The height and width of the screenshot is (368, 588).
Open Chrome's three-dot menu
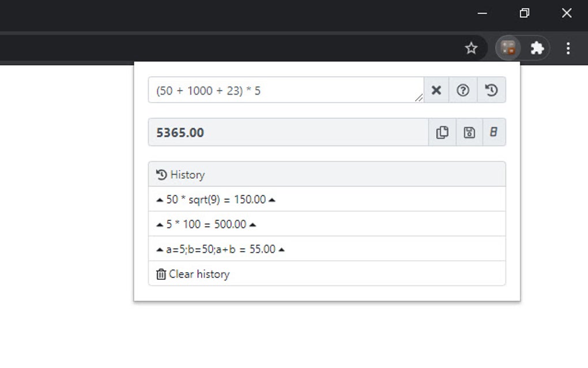tap(568, 48)
